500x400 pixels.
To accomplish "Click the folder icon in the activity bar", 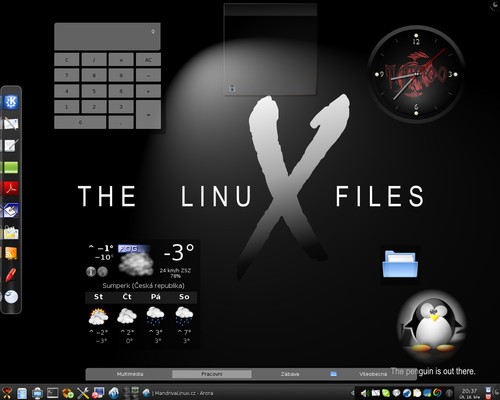I will 333,374.
